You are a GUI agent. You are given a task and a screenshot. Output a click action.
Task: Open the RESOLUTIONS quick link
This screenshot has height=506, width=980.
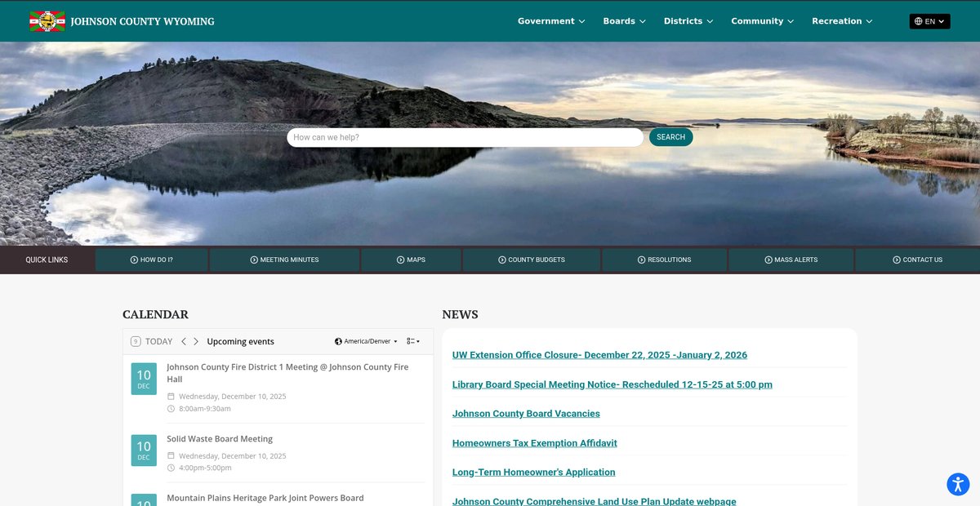click(664, 260)
